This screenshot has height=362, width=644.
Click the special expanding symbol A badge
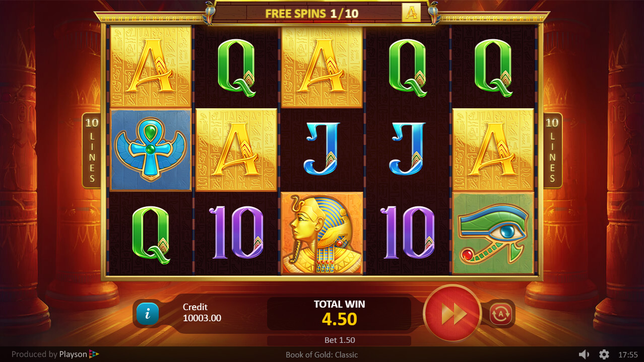(x=411, y=13)
